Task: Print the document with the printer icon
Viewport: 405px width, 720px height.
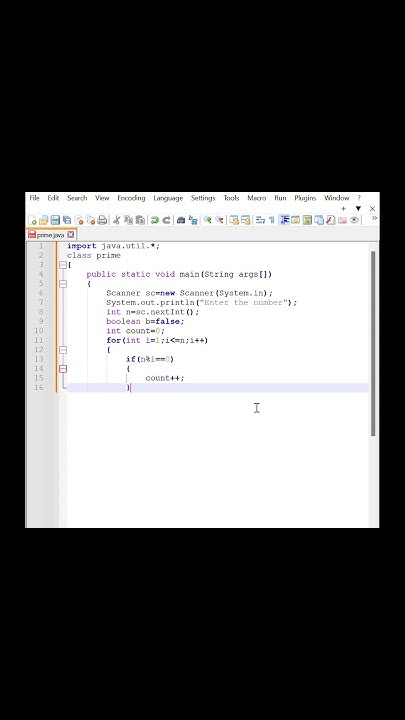Action: click(x=102, y=220)
